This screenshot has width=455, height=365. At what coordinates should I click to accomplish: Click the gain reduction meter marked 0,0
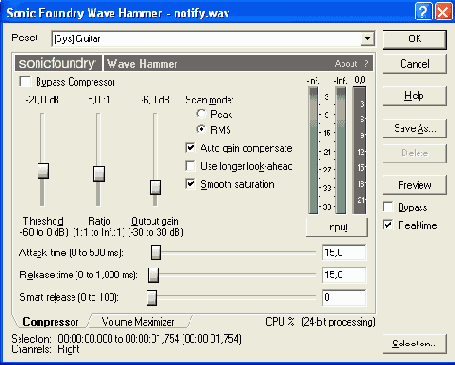coord(359,150)
